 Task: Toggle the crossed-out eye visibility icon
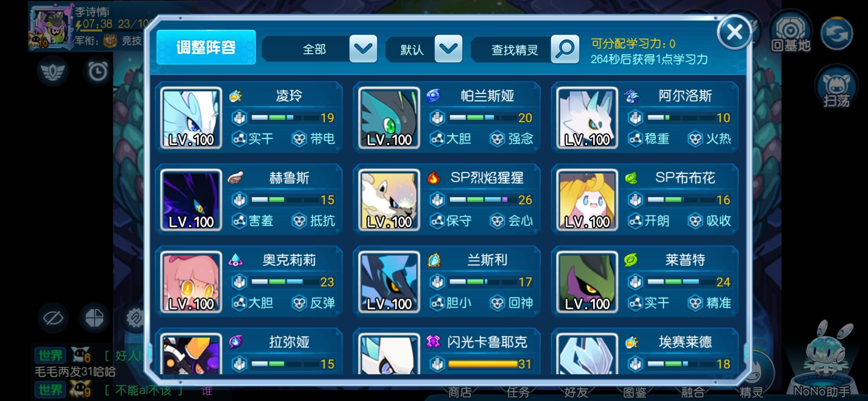click(x=53, y=318)
